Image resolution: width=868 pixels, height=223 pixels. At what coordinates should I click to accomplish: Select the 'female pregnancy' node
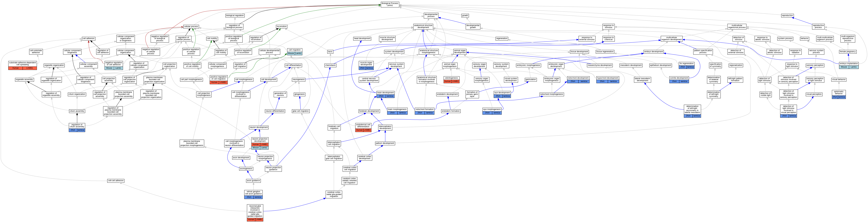coord(848,52)
